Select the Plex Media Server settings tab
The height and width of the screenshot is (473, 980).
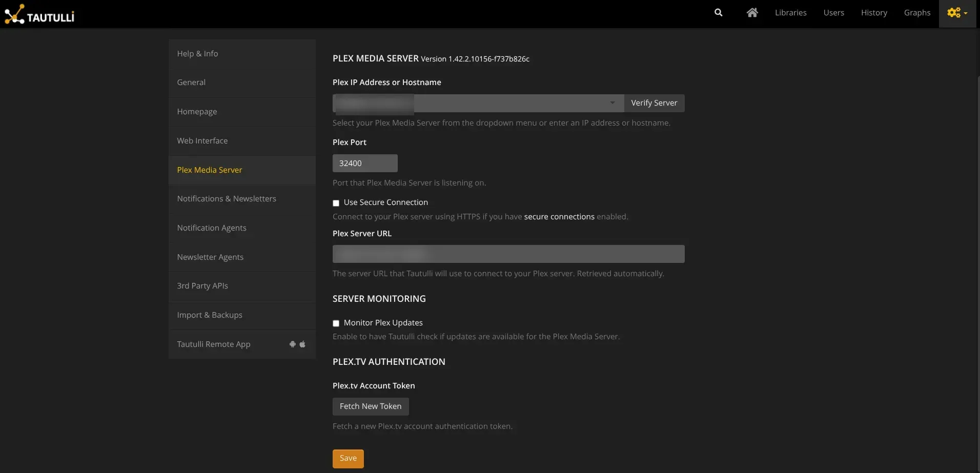[242, 170]
